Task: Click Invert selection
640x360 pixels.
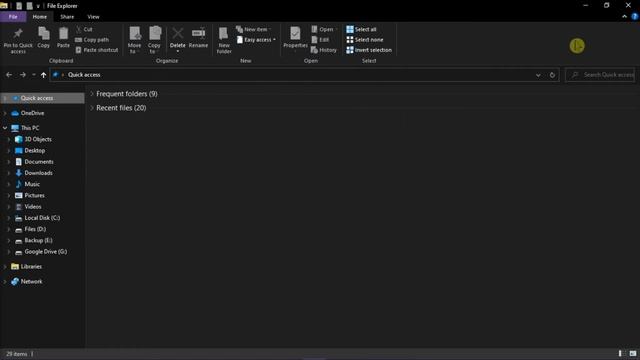Action: (369, 50)
